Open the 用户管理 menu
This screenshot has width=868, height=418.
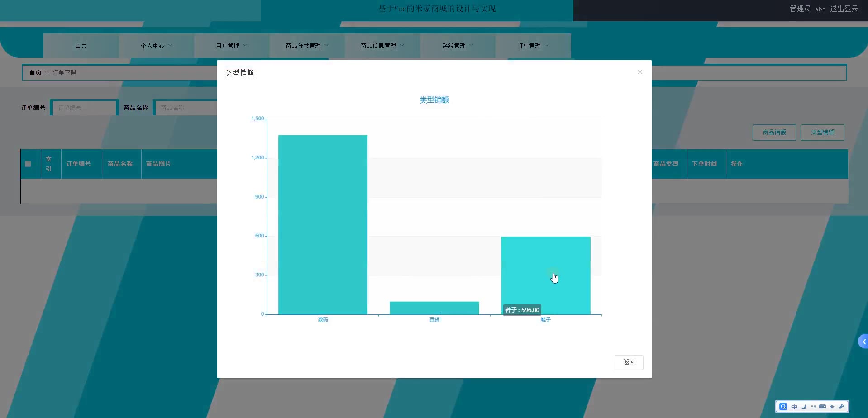click(232, 46)
